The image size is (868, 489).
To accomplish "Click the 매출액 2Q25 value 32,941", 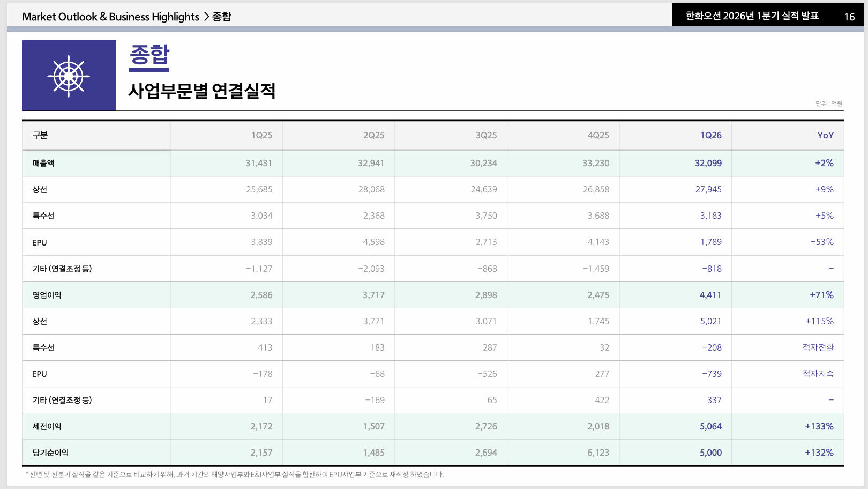I will 371,163.
